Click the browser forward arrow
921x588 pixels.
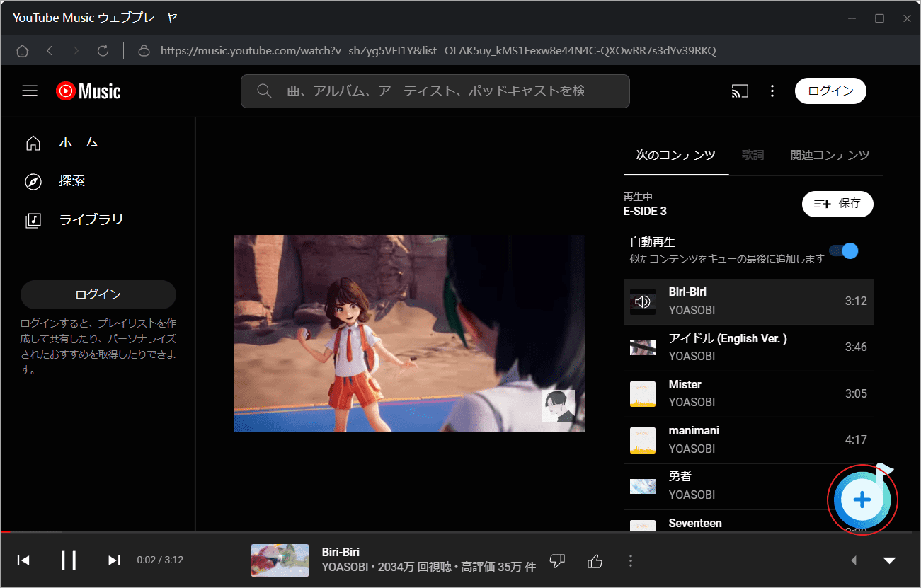tap(76, 51)
